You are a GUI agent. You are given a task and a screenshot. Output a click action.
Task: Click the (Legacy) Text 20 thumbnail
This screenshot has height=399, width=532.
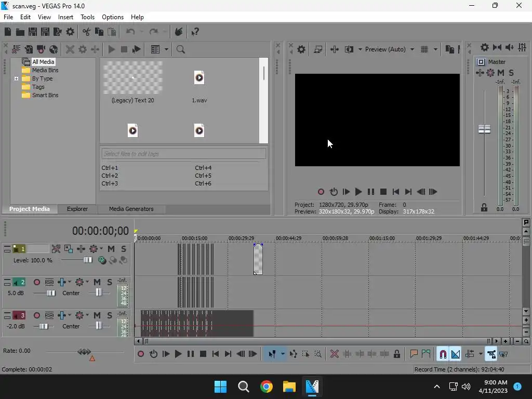point(132,78)
